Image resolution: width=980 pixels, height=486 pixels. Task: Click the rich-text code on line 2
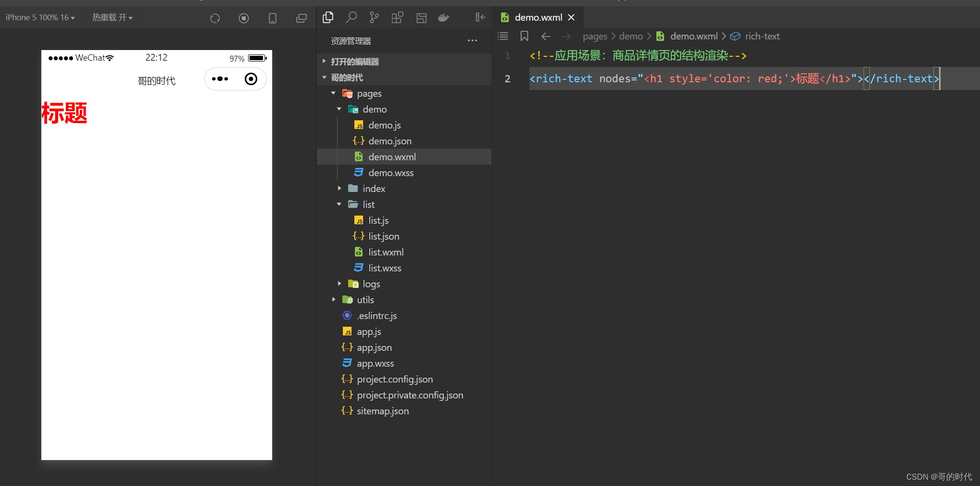point(734,78)
